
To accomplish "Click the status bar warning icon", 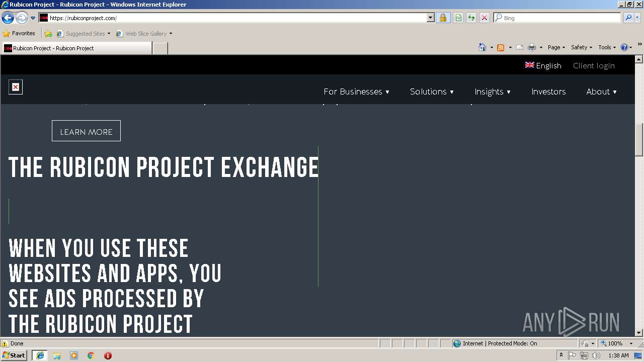I will pos(5,343).
